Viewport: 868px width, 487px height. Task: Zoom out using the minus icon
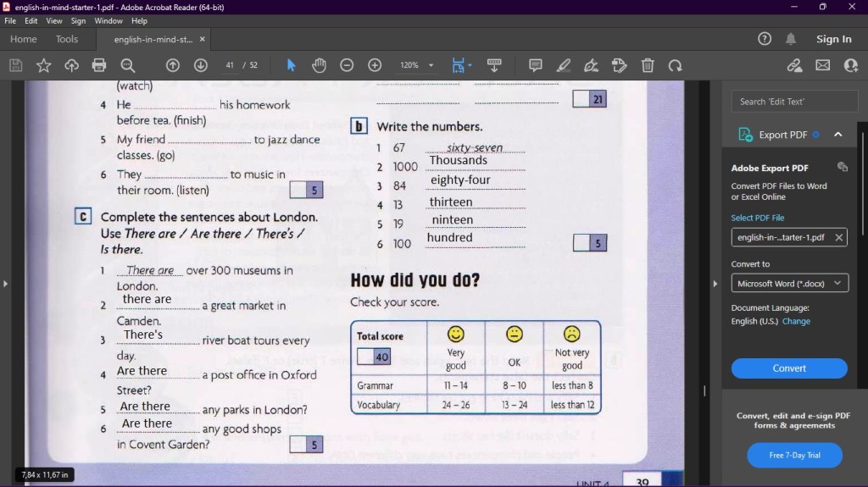coord(347,65)
